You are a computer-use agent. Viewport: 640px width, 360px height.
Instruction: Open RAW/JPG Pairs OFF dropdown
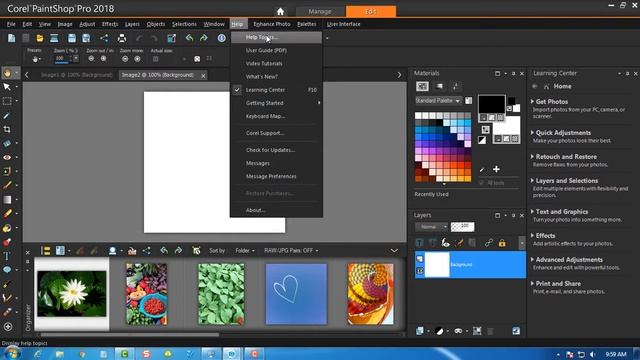coord(291,251)
